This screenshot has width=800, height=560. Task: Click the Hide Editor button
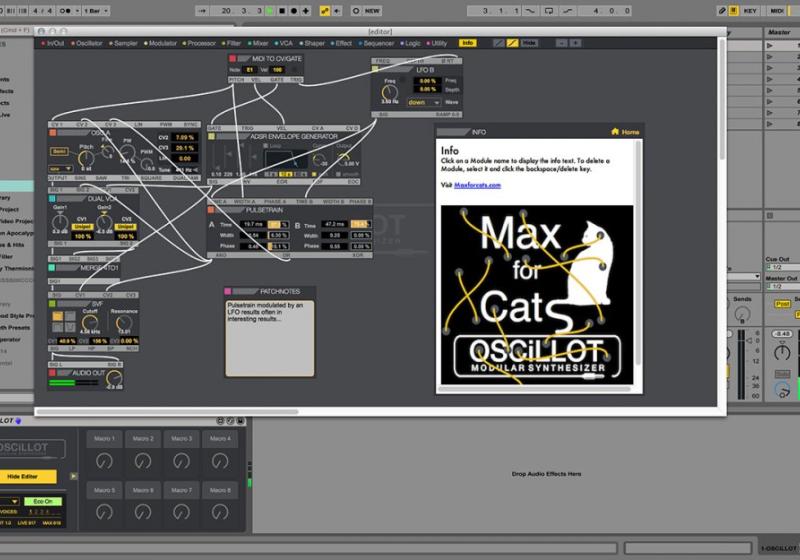(28, 477)
